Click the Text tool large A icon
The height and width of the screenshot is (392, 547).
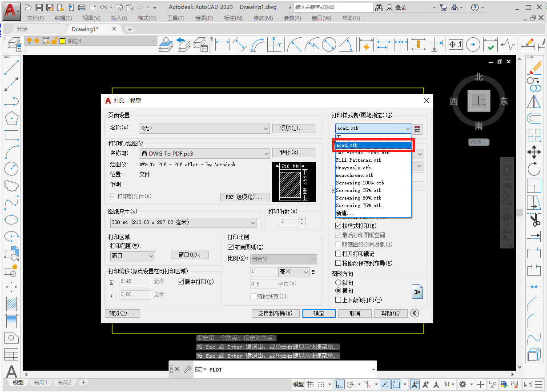click(11, 371)
